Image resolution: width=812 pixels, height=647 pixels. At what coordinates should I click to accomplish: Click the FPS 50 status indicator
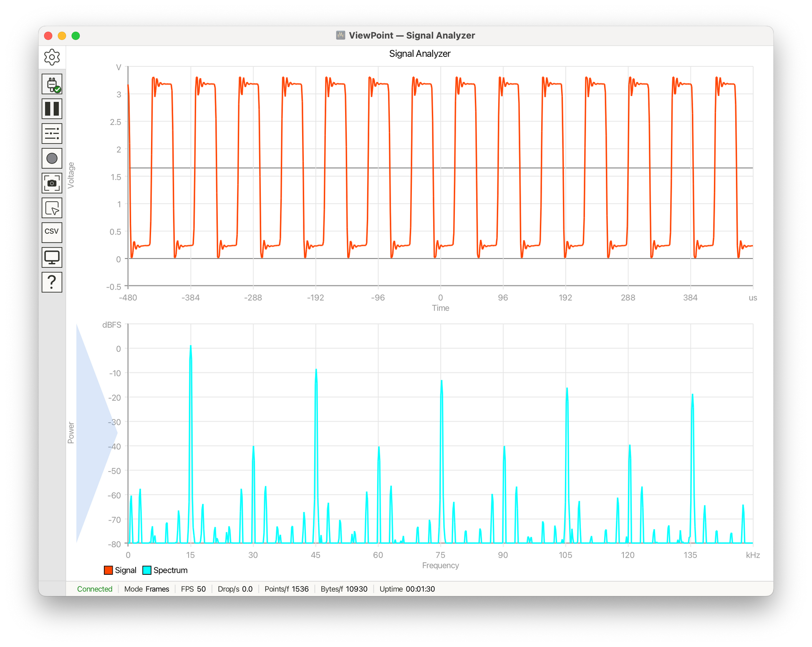coord(193,589)
